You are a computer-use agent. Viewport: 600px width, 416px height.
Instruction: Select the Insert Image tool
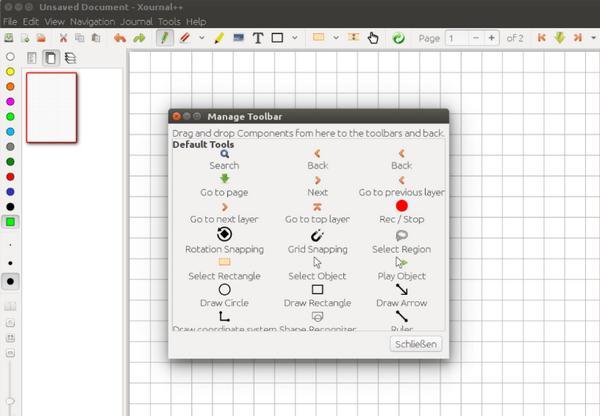(x=238, y=38)
